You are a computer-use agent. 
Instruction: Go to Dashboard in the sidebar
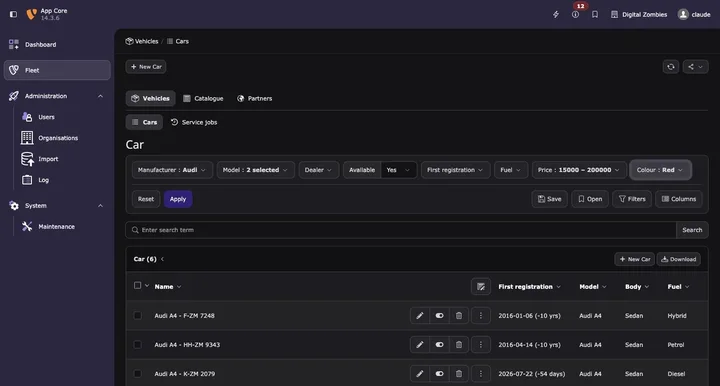(x=57, y=45)
